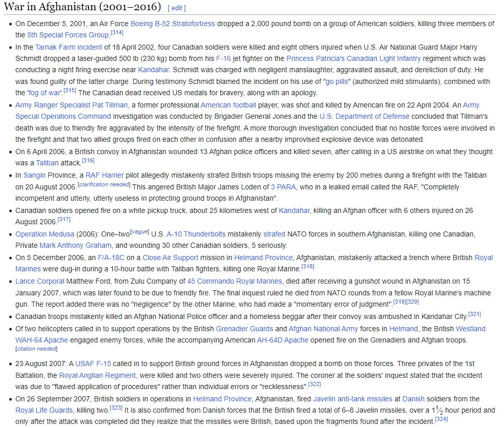Image resolution: width=504 pixels, height=428 pixels.
Task: Open the Tarnak Farm incident article
Action: [69, 47]
